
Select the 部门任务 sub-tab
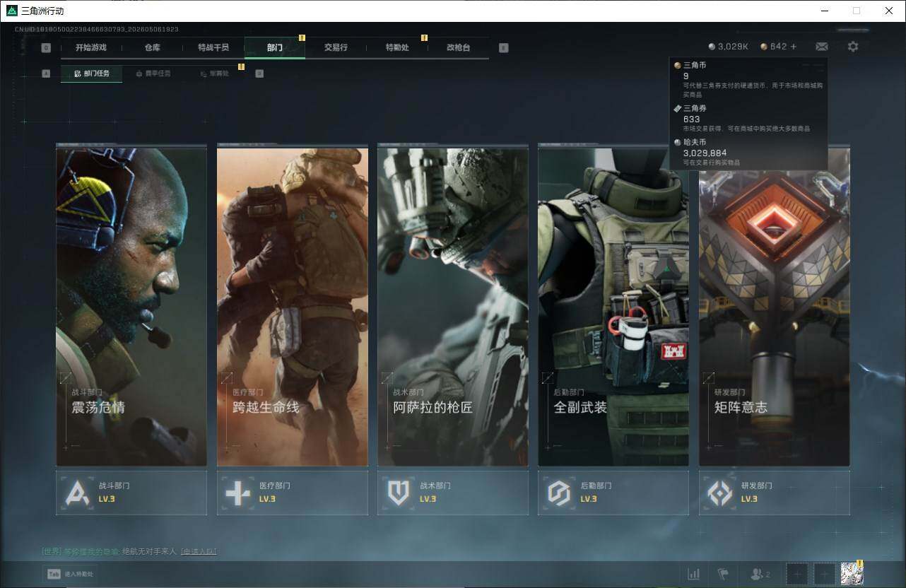coord(91,73)
